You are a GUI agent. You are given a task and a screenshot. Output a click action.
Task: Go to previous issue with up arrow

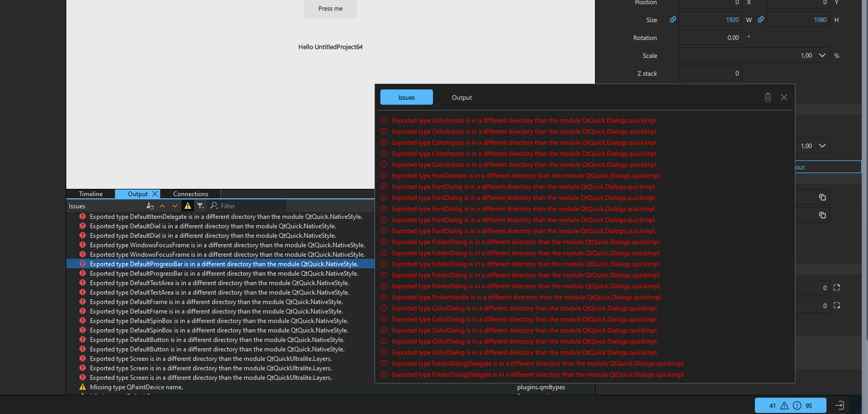(163, 206)
